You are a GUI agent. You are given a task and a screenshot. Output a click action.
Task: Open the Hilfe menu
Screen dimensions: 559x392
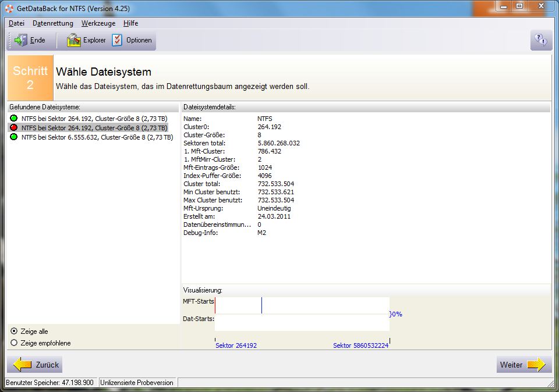click(130, 23)
